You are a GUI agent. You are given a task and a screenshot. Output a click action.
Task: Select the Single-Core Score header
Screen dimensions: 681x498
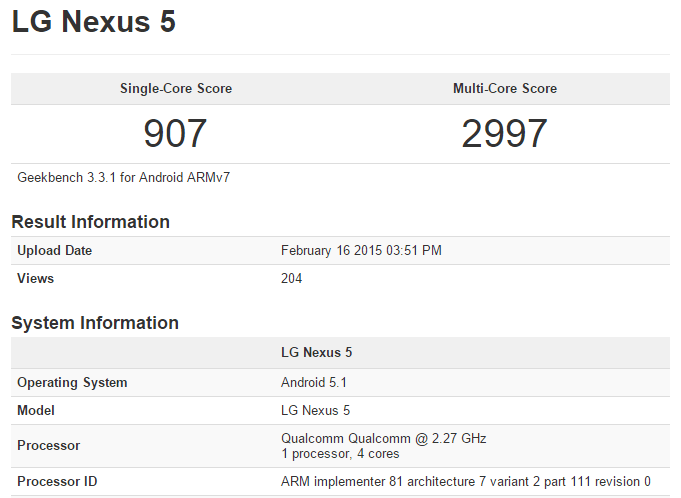[x=175, y=89]
